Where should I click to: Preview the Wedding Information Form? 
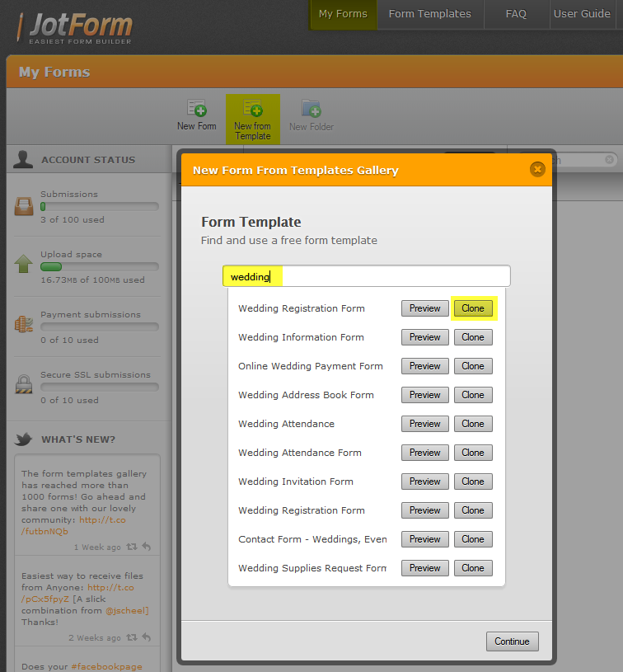[x=424, y=337]
